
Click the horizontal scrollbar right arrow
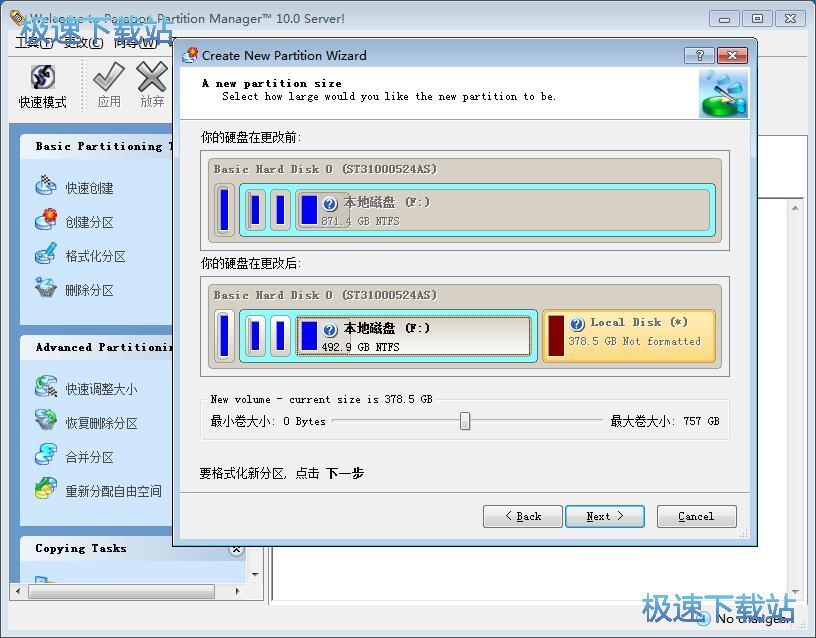coord(237,591)
